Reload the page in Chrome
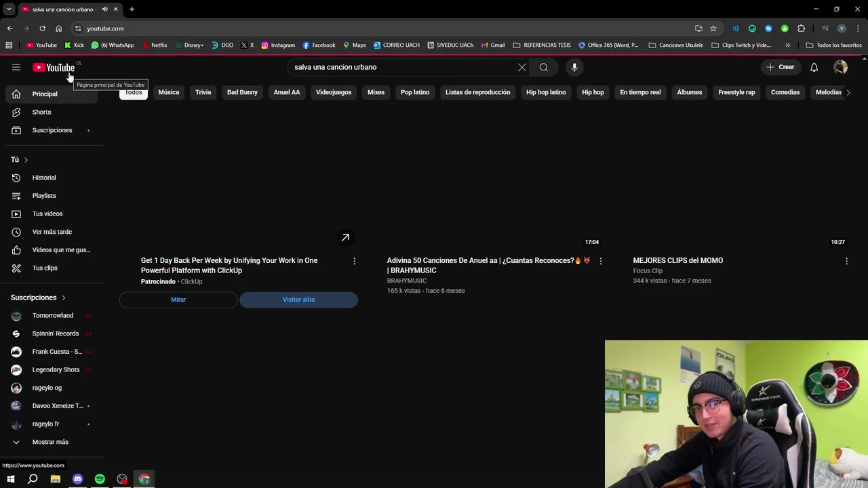Image resolution: width=868 pixels, height=488 pixels. 42,28
